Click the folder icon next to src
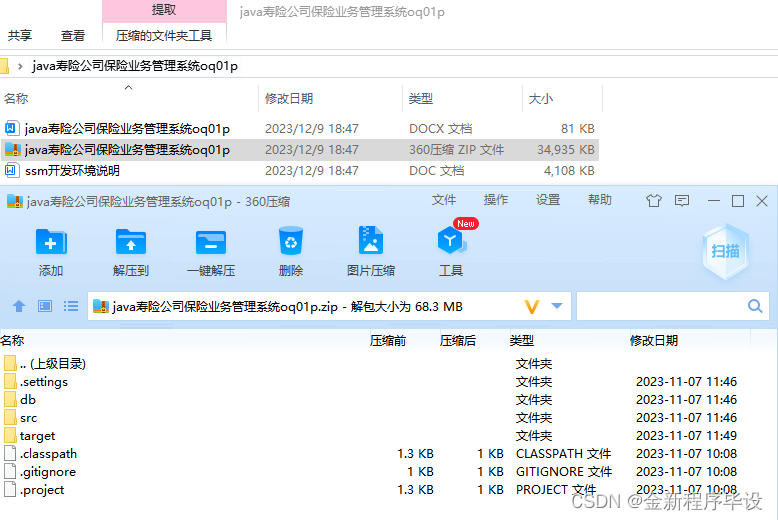 [10, 417]
